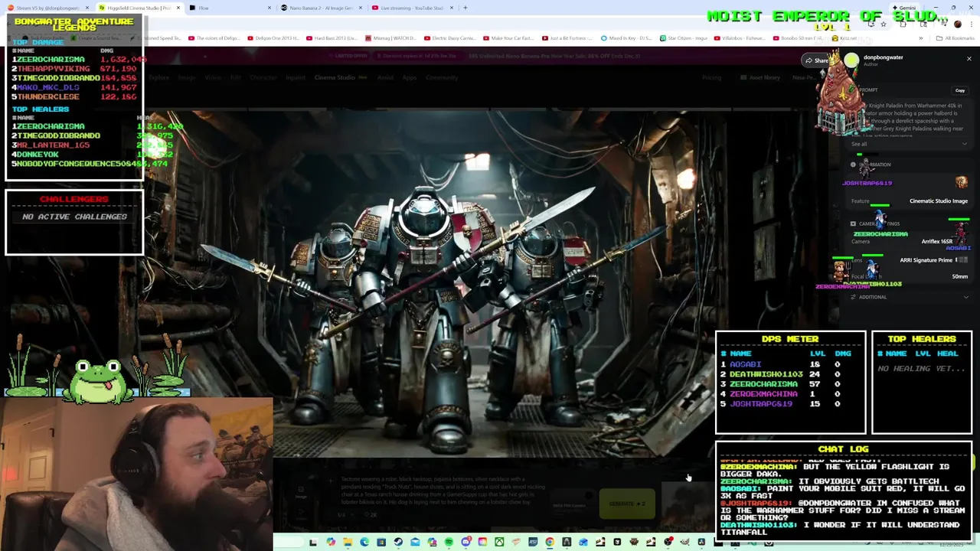Open the Character menu in Higgsfield
The height and width of the screenshot is (551, 980).
(x=263, y=77)
